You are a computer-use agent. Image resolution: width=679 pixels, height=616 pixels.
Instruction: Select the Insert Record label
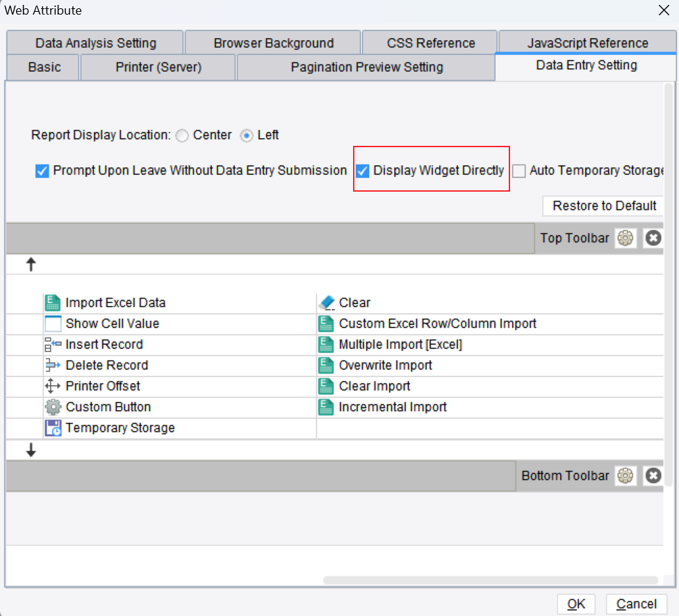point(104,344)
